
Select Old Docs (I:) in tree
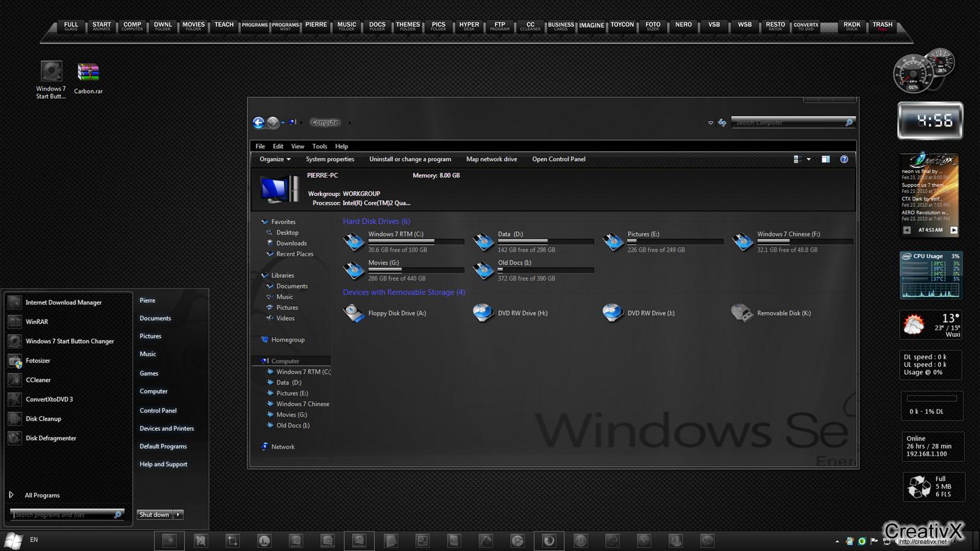coord(293,425)
